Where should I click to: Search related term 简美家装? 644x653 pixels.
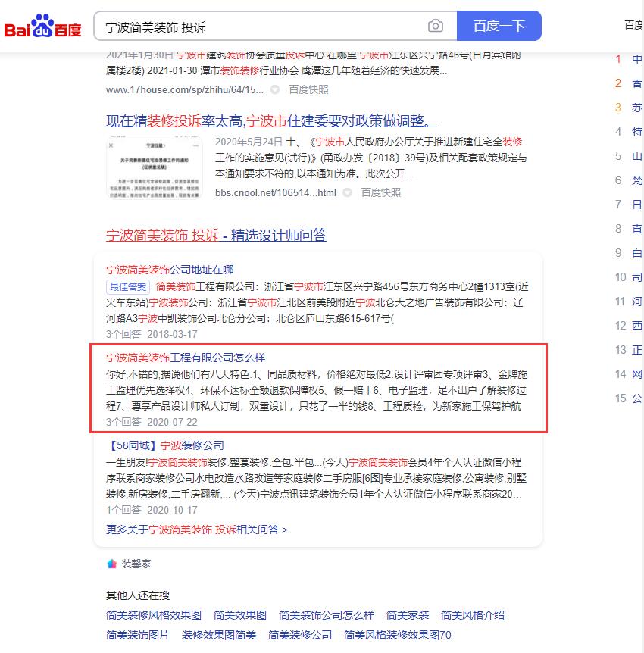point(408,615)
